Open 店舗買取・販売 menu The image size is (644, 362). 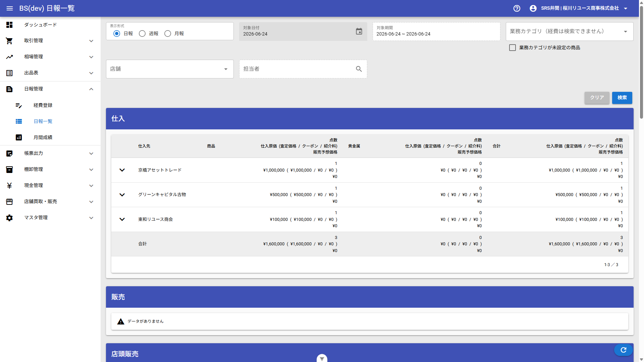[x=50, y=202]
